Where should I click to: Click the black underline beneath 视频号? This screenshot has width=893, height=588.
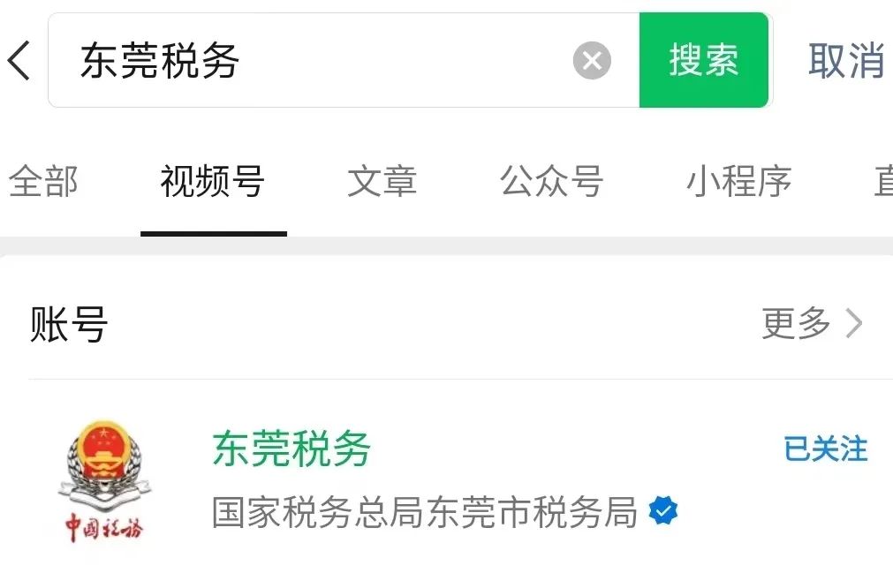[214, 233]
